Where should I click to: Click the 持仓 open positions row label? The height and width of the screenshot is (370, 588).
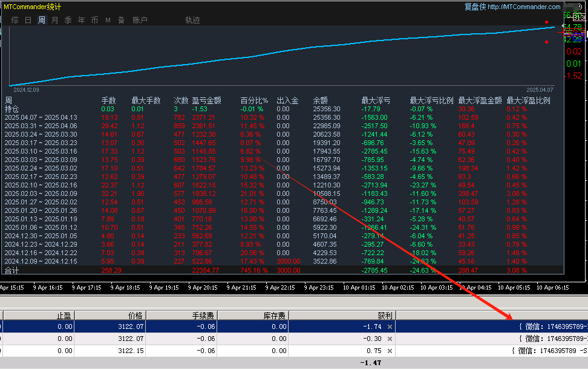click(11, 109)
